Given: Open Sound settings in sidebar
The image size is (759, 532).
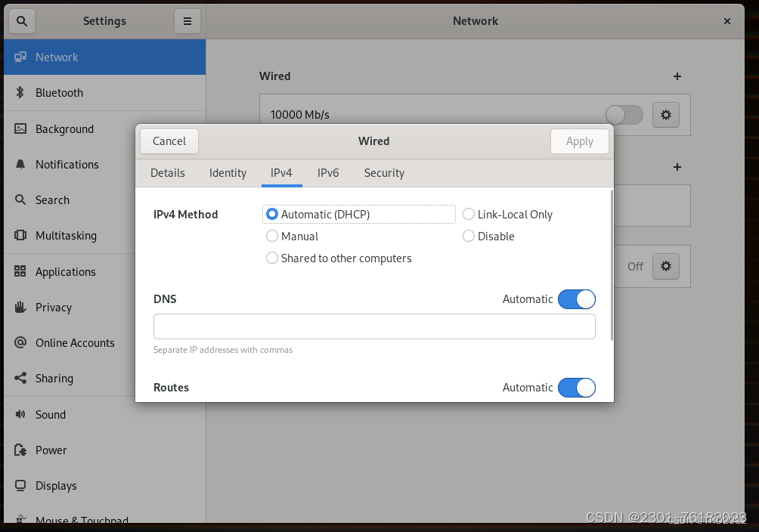Looking at the screenshot, I should pos(104,414).
